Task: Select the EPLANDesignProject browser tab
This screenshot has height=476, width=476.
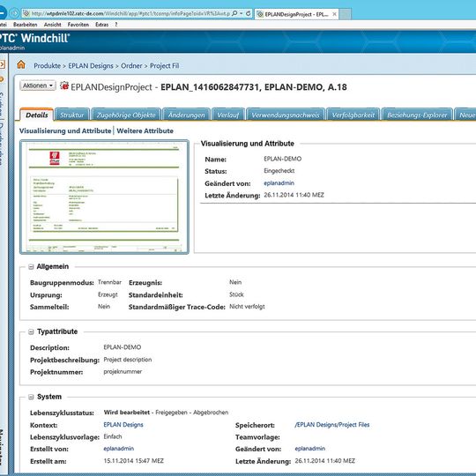Action: [x=296, y=14]
